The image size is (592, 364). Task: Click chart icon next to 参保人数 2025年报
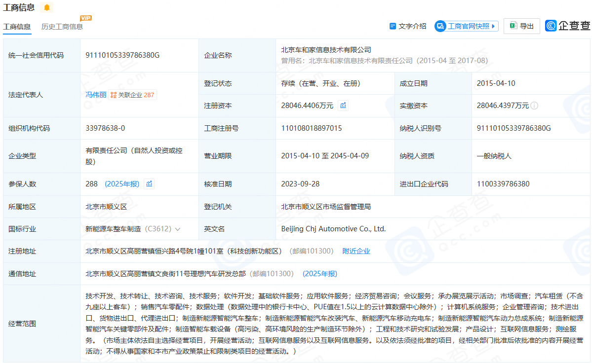(150, 183)
